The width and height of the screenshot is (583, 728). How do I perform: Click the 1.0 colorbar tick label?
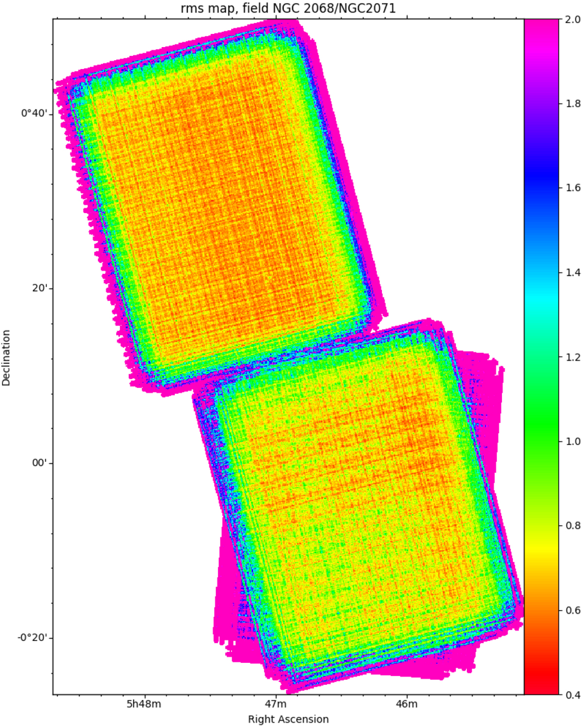[573, 441]
